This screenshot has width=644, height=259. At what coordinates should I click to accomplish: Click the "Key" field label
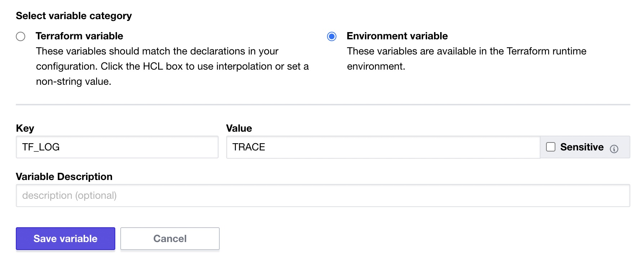point(25,128)
